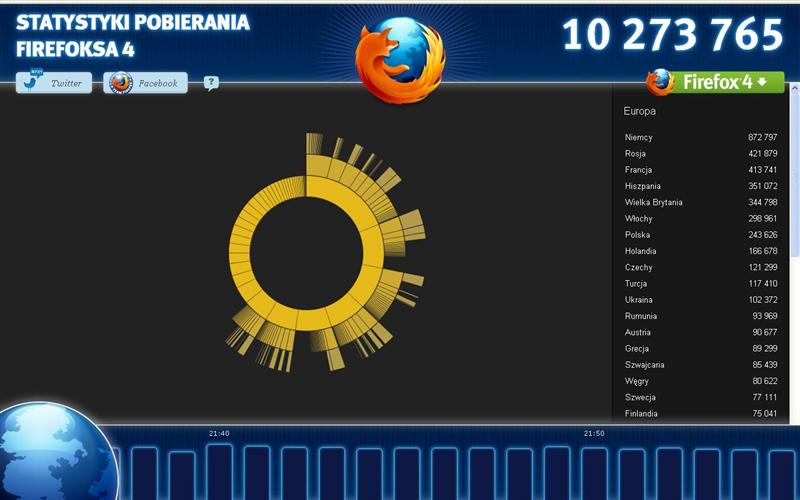Select the Ukraina row
The height and width of the screenshot is (500, 800).
[x=701, y=300]
